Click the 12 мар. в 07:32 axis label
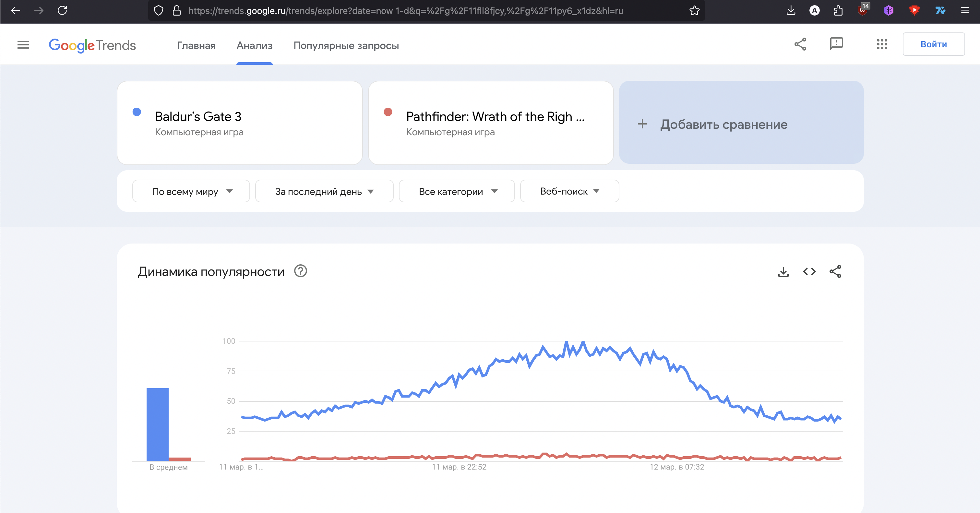980x513 pixels. tap(677, 467)
